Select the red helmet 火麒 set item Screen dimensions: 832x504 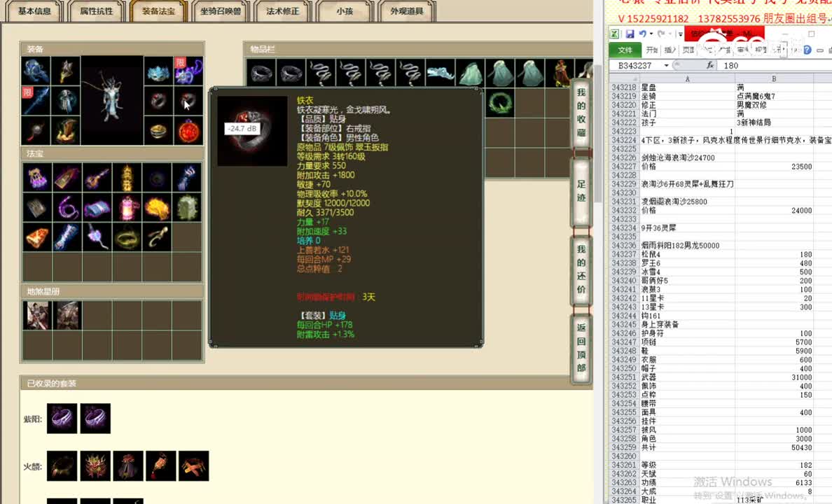(x=95, y=465)
